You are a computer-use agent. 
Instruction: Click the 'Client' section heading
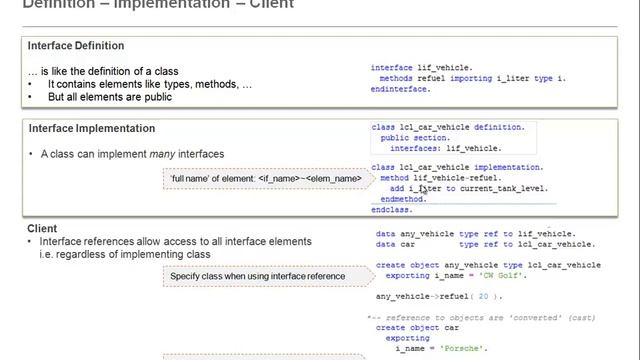tap(42, 228)
